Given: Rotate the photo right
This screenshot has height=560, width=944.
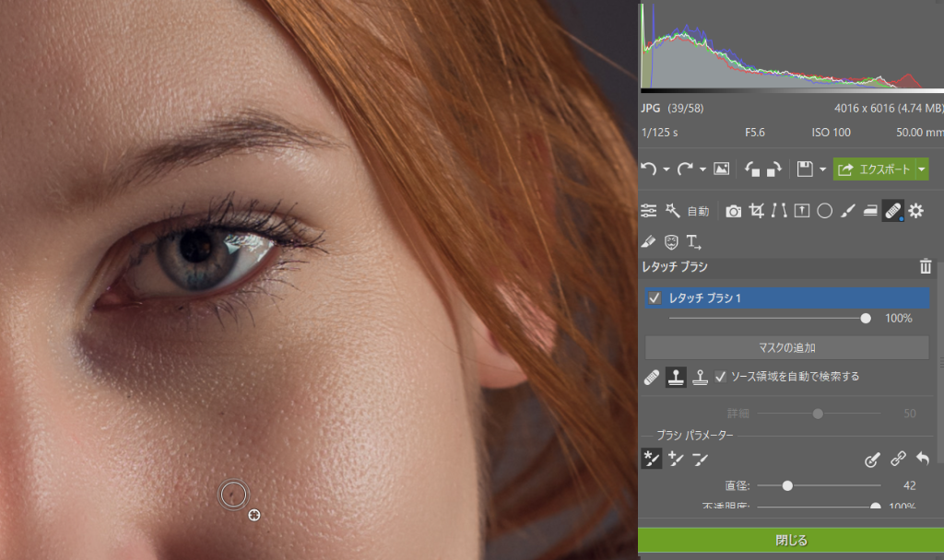Looking at the screenshot, I should tap(773, 169).
